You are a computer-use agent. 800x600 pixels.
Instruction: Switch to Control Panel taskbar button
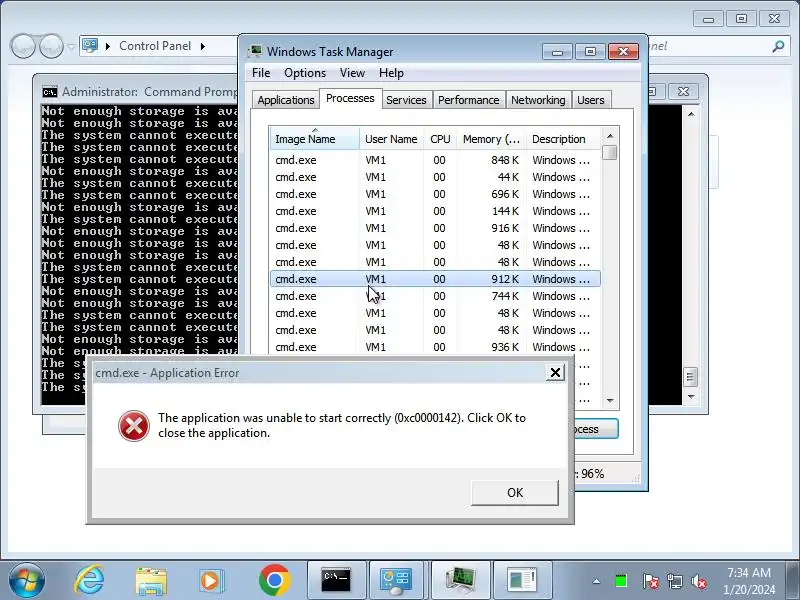(397, 581)
